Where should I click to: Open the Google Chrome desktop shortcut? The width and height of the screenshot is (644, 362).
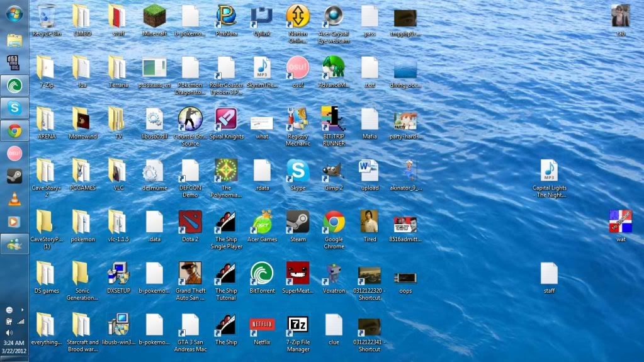point(334,222)
